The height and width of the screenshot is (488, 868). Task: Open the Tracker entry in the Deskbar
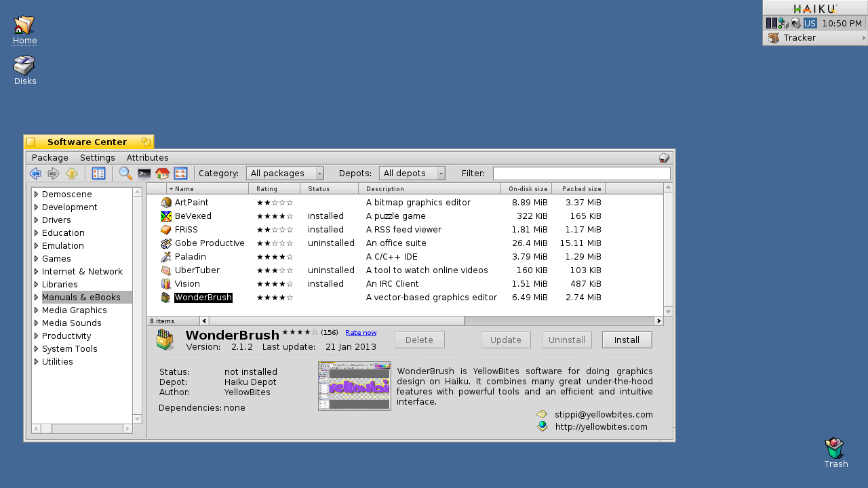(x=815, y=38)
